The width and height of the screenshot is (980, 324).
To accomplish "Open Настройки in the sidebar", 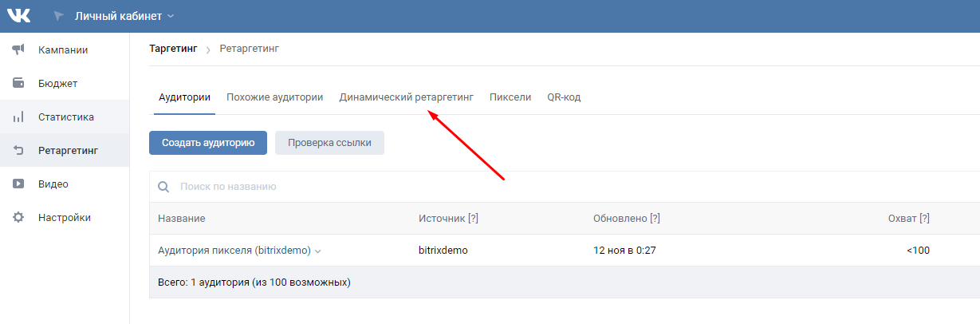I will (x=65, y=217).
